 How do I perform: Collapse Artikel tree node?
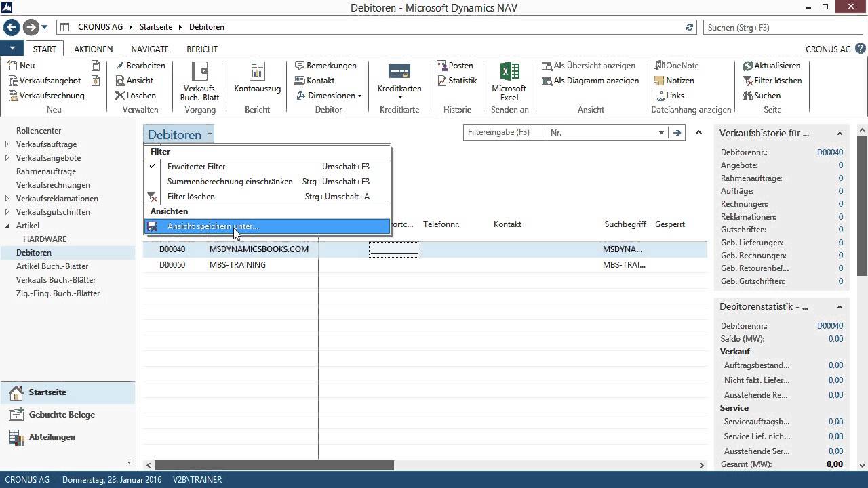coord(7,226)
